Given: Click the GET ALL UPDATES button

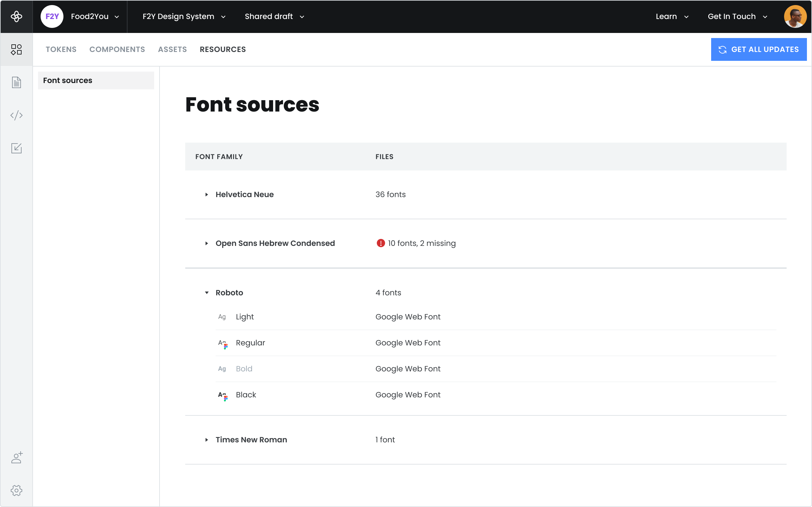Looking at the screenshot, I should pyautogui.click(x=759, y=50).
